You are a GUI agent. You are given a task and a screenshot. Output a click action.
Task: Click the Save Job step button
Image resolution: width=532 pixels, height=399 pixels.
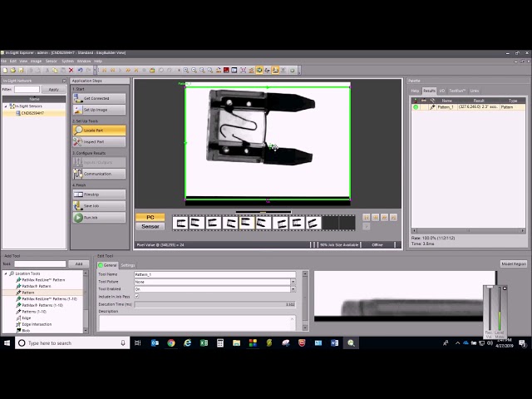pyautogui.click(x=99, y=206)
